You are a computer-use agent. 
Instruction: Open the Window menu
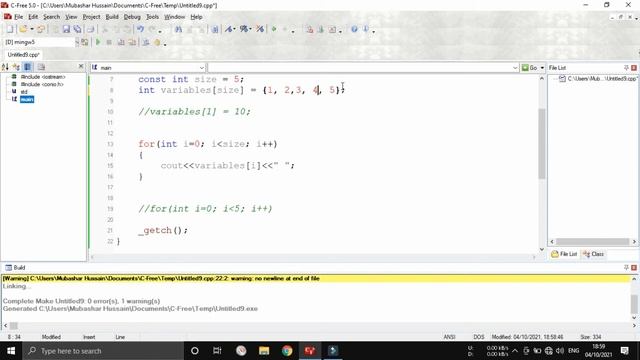174,17
